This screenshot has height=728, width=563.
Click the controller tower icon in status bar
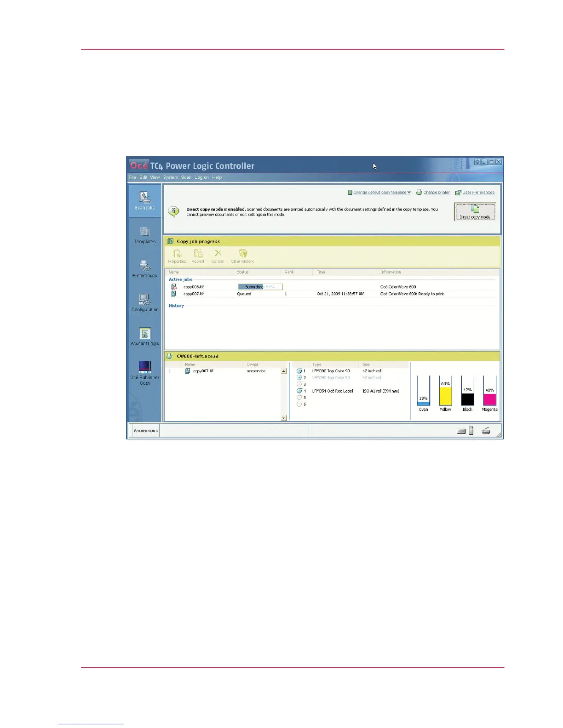[471, 431]
